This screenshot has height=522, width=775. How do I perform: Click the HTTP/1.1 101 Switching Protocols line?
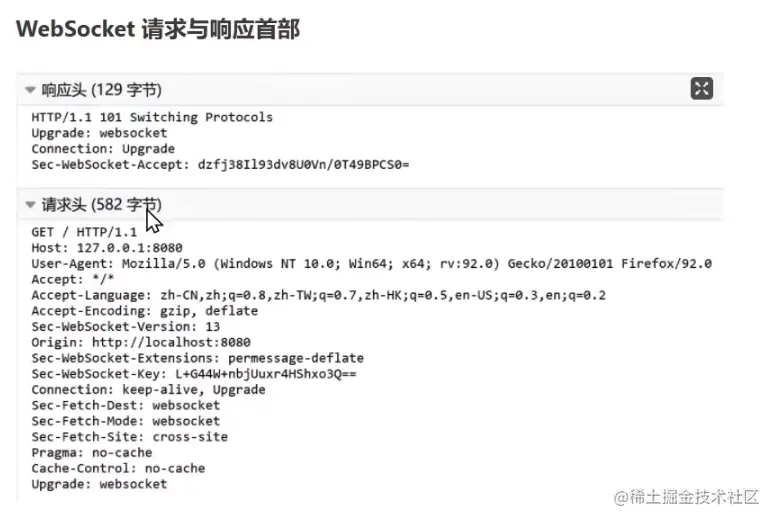151,117
